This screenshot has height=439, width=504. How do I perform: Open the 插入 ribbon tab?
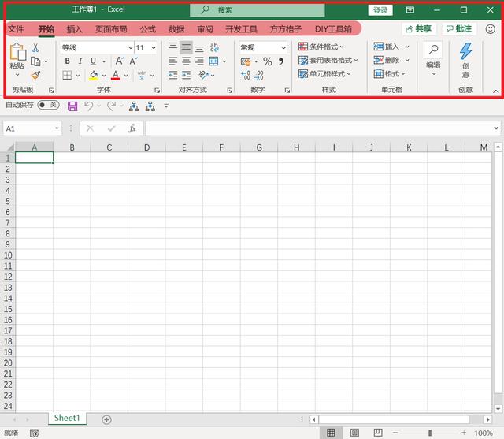tap(74, 29)
